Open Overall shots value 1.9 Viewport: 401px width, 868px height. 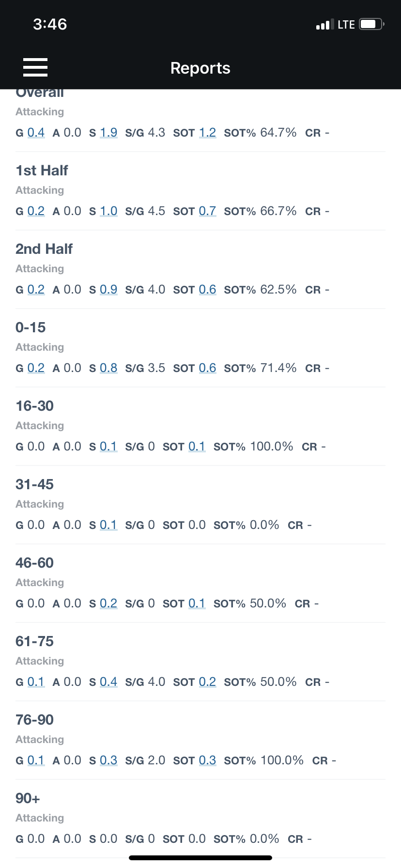[108, 133]
